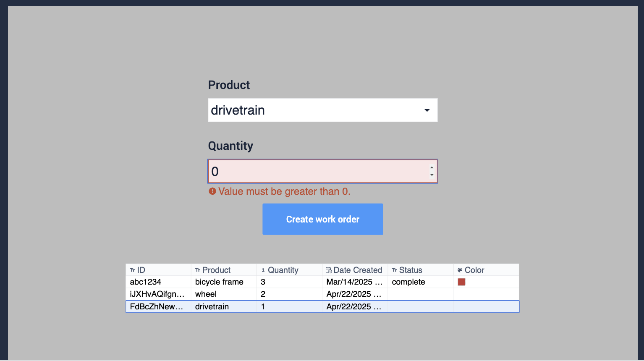Click the Product field label

tap(229, 85)
